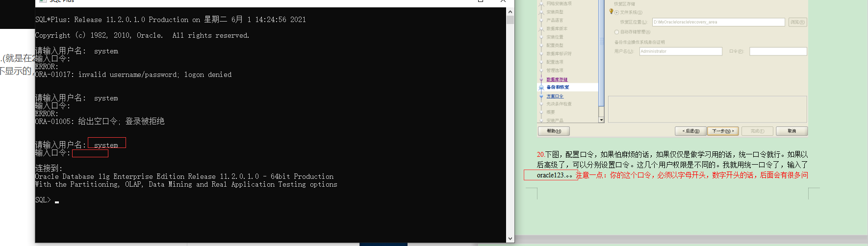Viewport: 868px width, 246px height.
Task: Click the 恢复区存储 heading in installer
Action: pos(624,4)
